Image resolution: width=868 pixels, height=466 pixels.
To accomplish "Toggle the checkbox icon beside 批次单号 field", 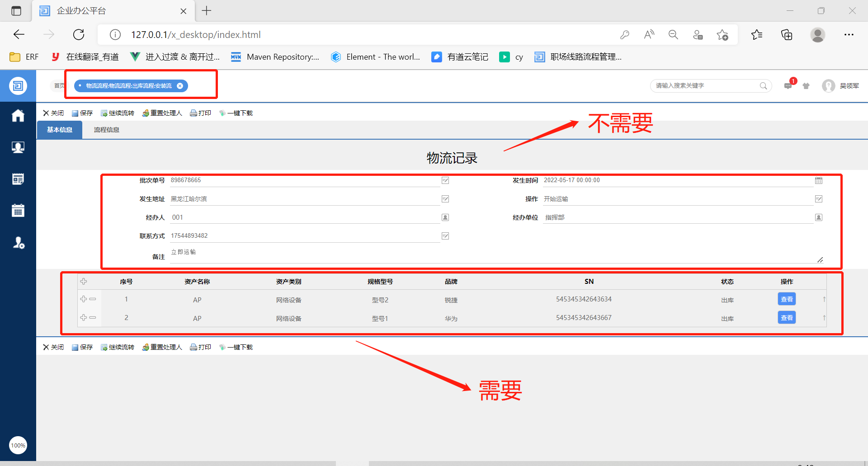I will [445, 180].
